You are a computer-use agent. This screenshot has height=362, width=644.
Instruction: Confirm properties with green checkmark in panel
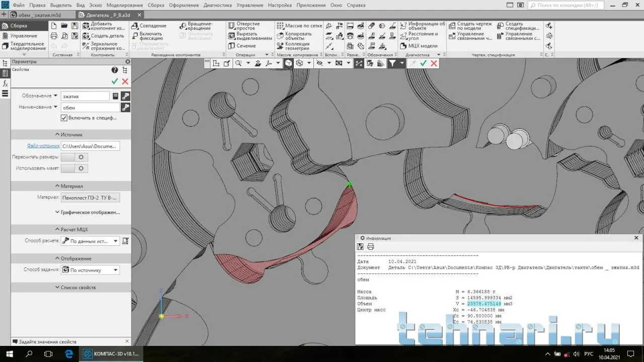click(115, 81)
